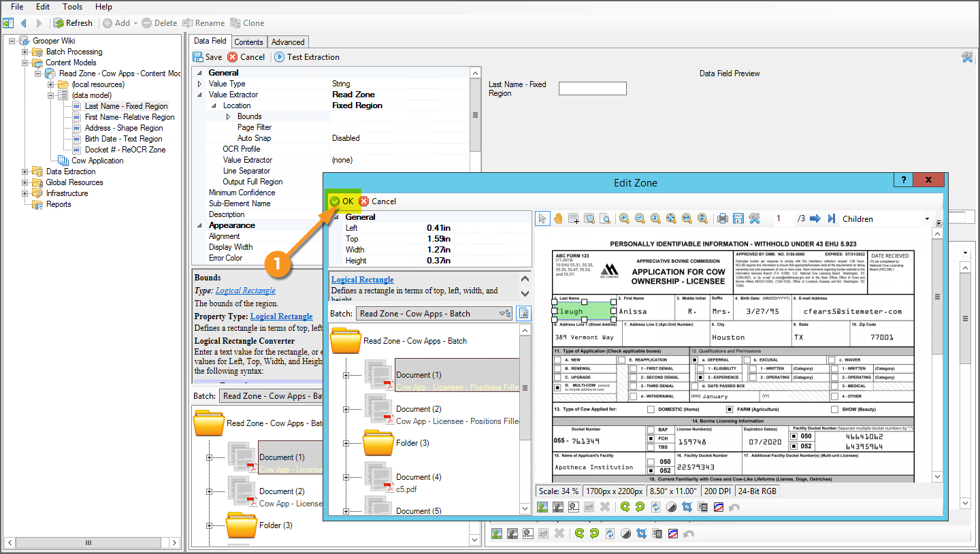Screen dimensions: 980x554
Task: Open the Tools menu
Action: [x=73, y=7]
